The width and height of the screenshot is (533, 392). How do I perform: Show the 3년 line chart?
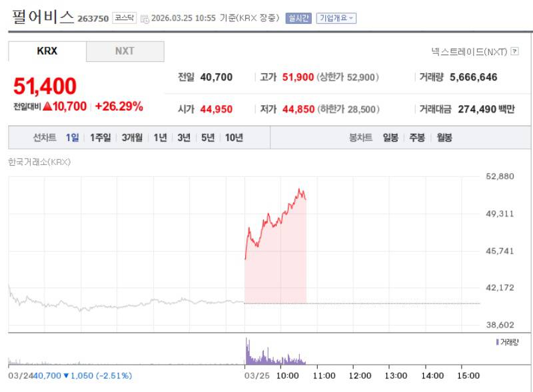(184, 138)
